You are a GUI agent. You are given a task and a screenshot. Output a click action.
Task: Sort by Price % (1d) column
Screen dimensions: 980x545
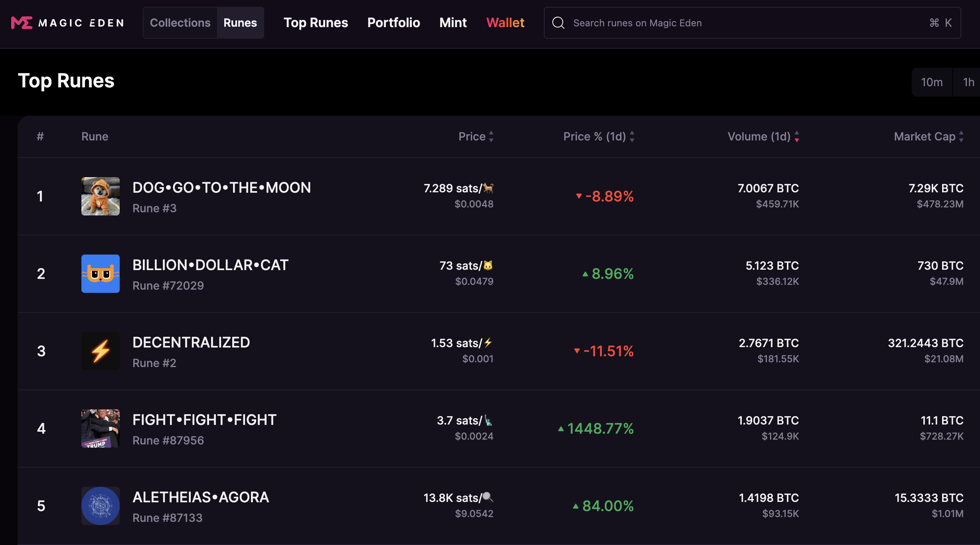click(632, 136)
